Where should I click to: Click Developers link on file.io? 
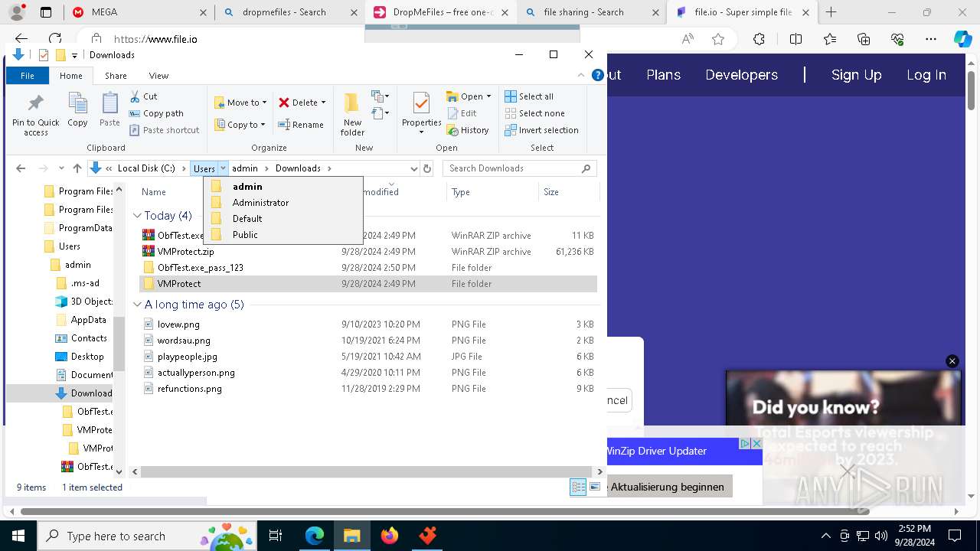coord(741,75)
